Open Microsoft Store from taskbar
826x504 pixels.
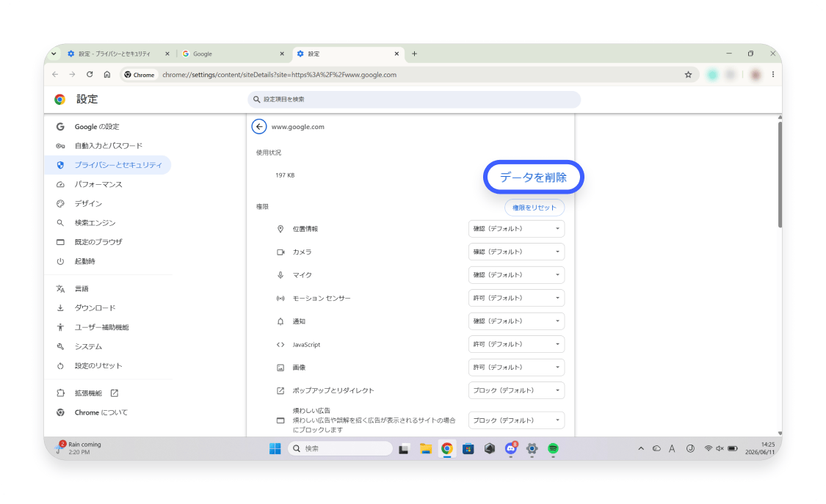(x=468, y=449)
